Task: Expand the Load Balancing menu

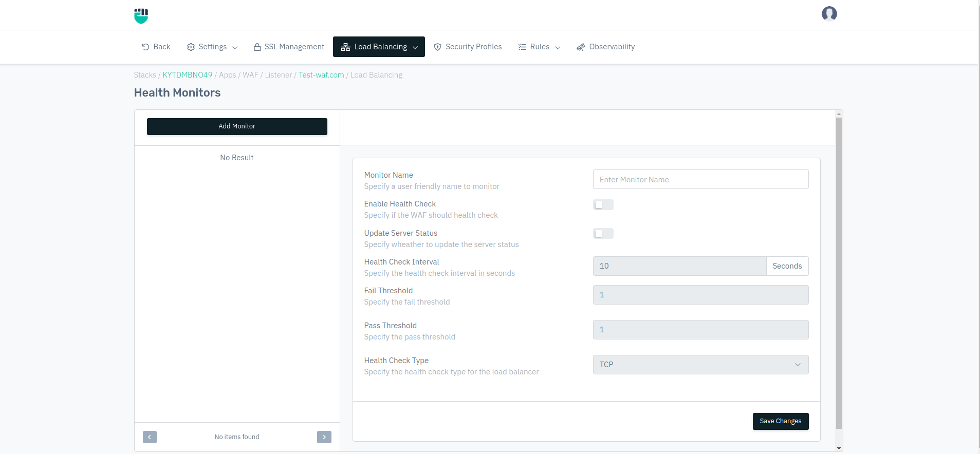Action: click(379, 47)
